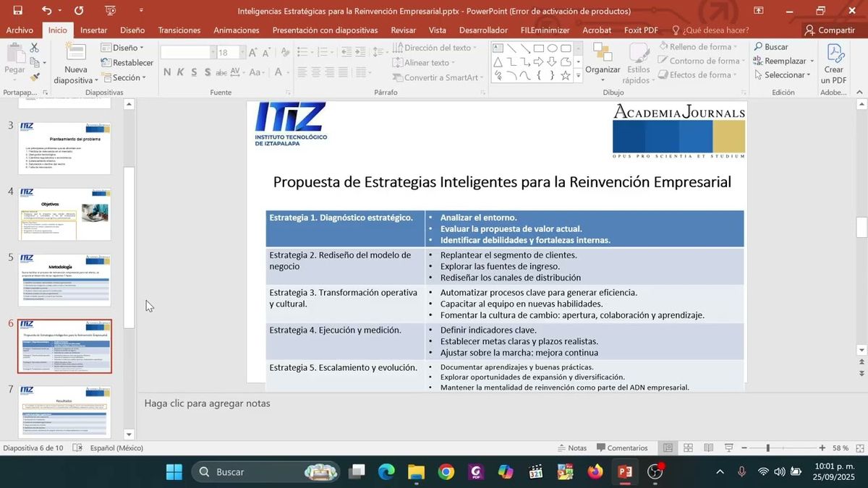Click the Cut scissors icon
This screenshot has height=488, width=868.
(x=34, y=48)
